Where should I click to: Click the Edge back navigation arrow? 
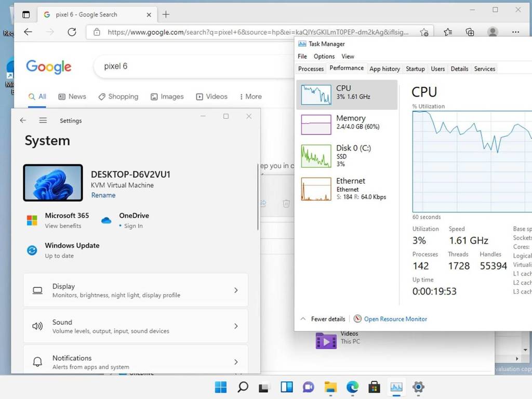pos(28,32)
